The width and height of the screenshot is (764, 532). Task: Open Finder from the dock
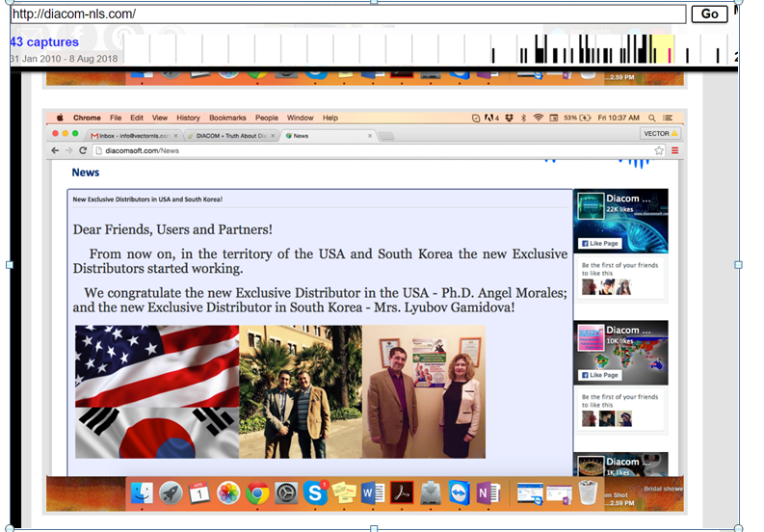pos(142,494)
